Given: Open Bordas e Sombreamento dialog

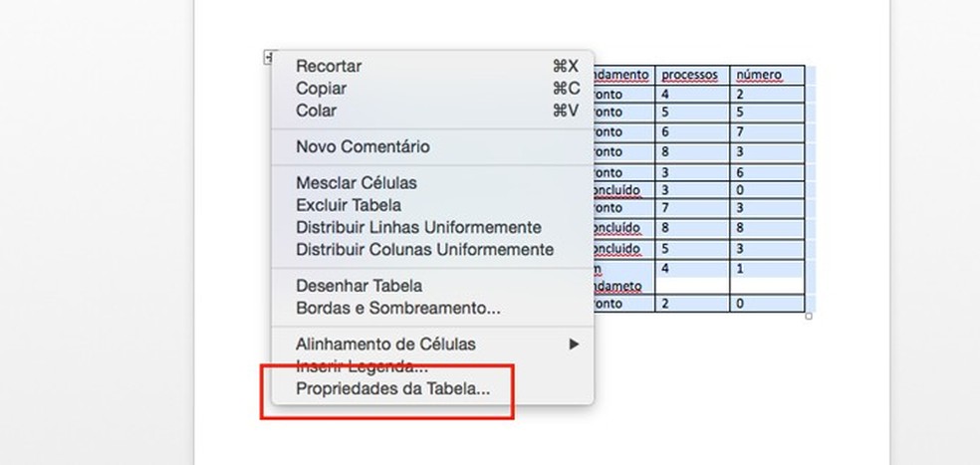Looking at the screenshot, I should point(397,308).
